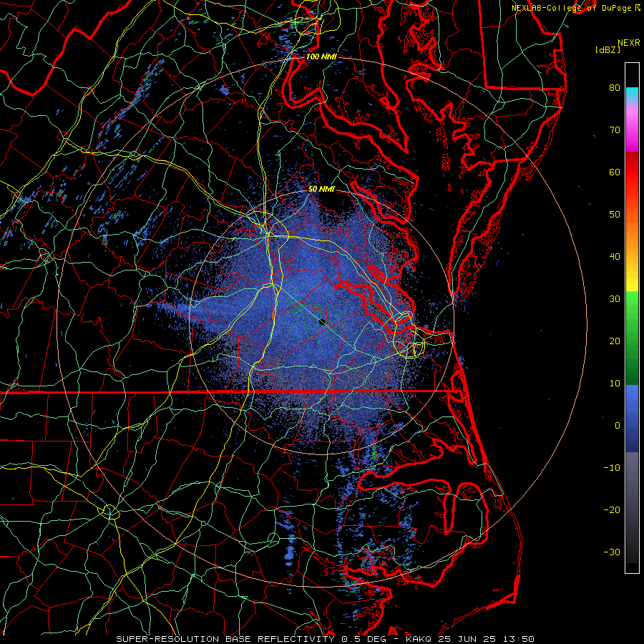The width and height of the screenshot is (644, 644).
Task: Click the -10 dBZ scale value
Action: coord(612,468)
